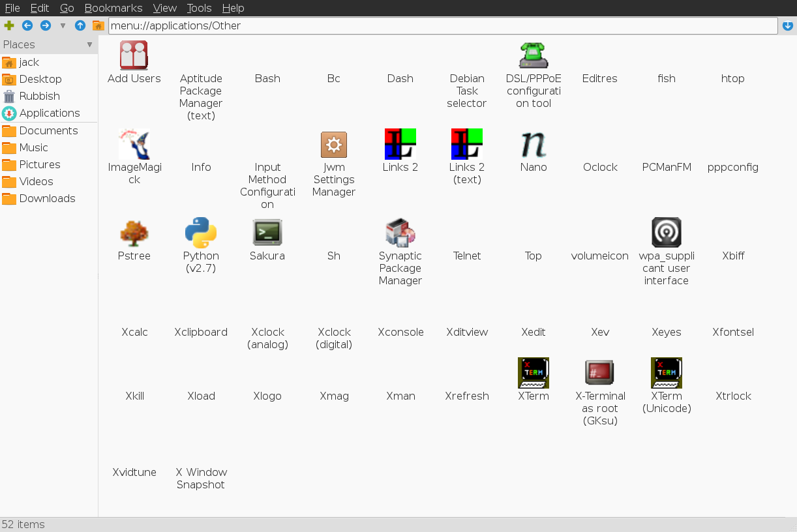The width and height of the screenshot is (797, 532).
Task: Click the location path input field
Action: [442, 25]
